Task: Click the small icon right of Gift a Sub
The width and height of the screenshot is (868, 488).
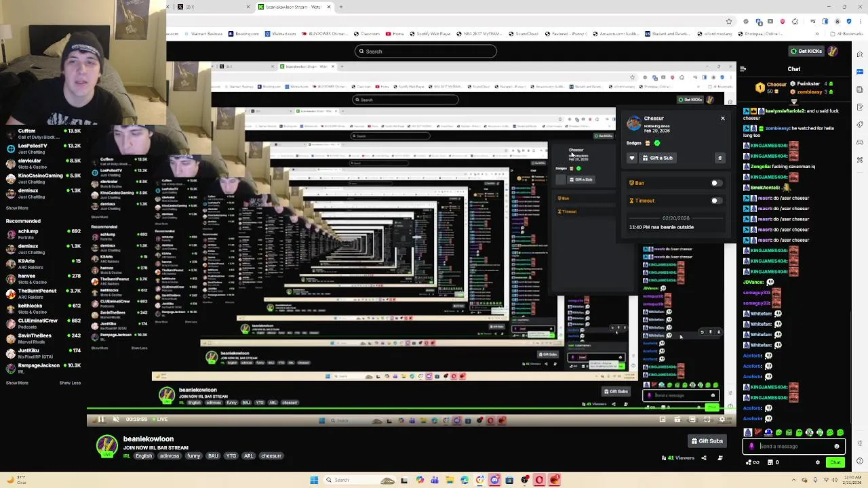Action: (719, 158)
